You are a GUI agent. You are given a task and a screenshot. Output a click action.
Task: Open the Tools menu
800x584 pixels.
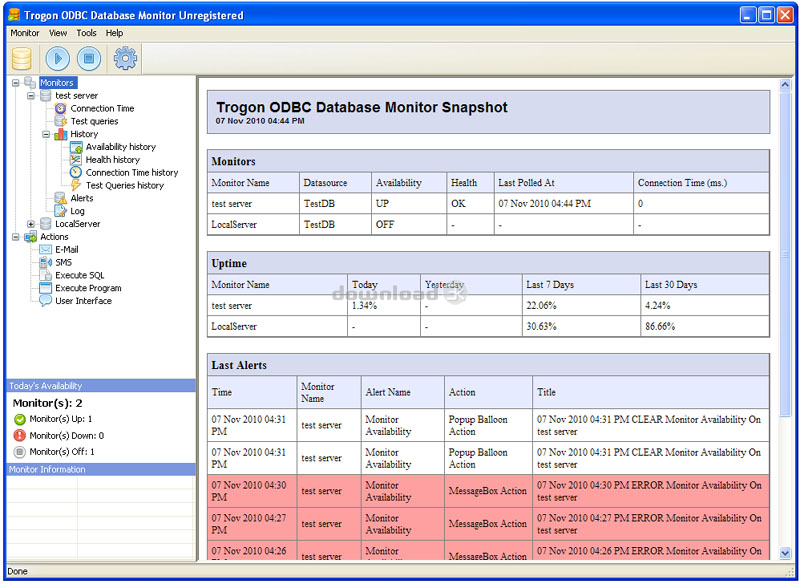tap(86, 33)
